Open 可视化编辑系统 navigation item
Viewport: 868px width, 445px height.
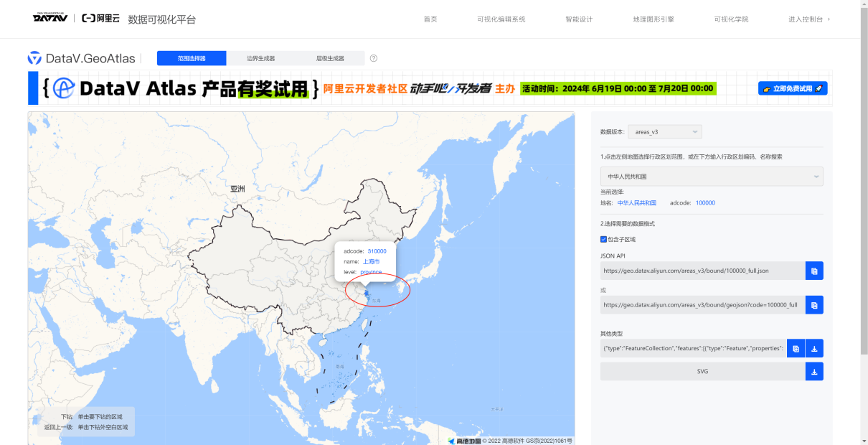point(501,19)
